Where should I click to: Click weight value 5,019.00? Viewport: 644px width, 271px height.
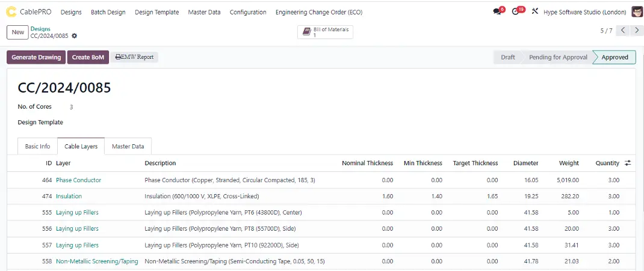point(568,180)
